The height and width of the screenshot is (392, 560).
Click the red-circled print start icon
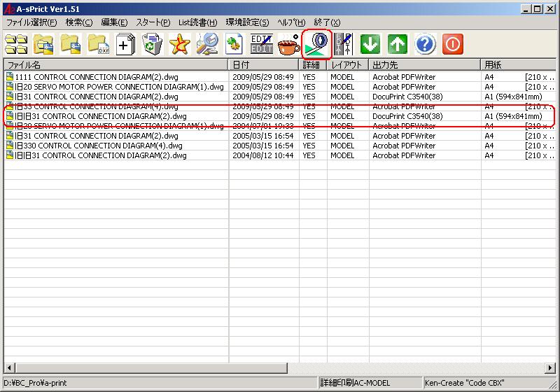pos(316,45)
